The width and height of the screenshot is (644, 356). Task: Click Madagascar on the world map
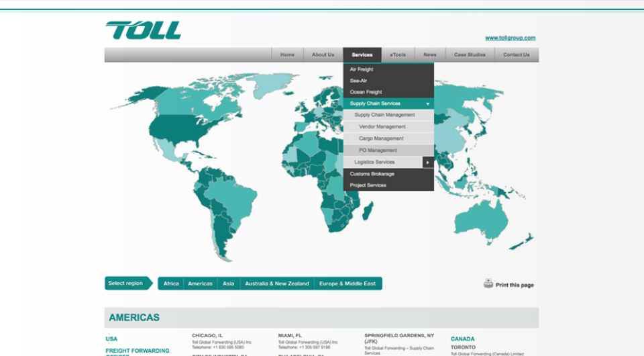368,210
